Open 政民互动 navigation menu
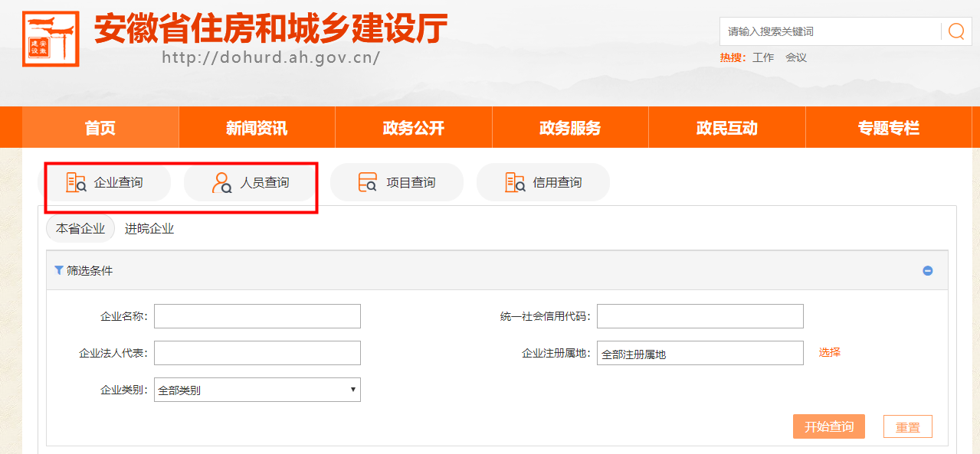 [727, 128]
